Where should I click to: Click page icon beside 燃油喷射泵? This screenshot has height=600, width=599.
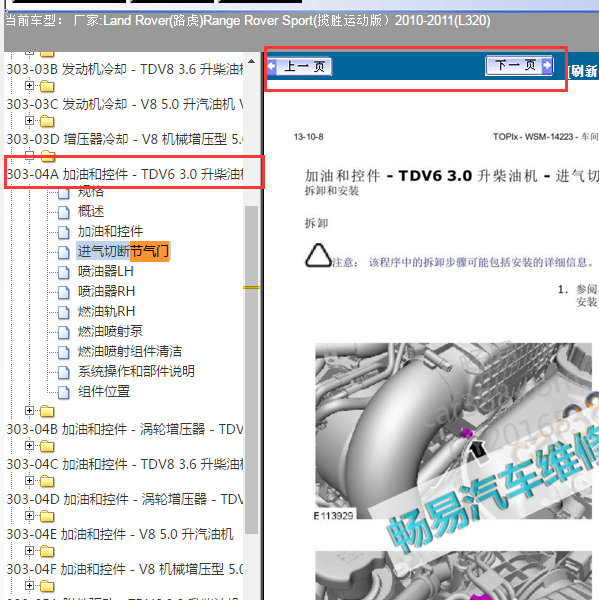click(x=64, y=332)
